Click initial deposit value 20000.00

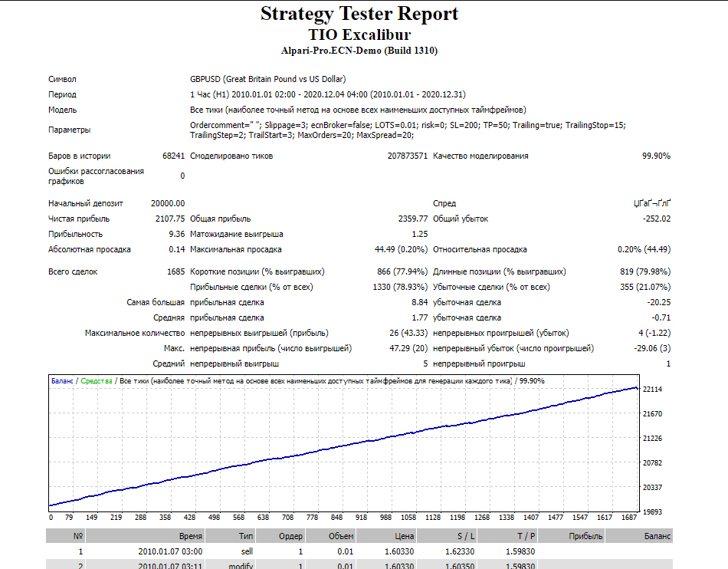pos(168,203)
